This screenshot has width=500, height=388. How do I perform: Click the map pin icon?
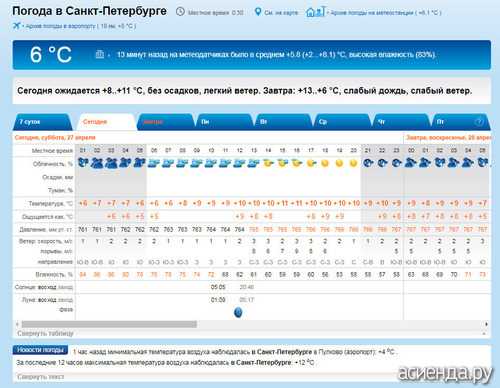258,12
